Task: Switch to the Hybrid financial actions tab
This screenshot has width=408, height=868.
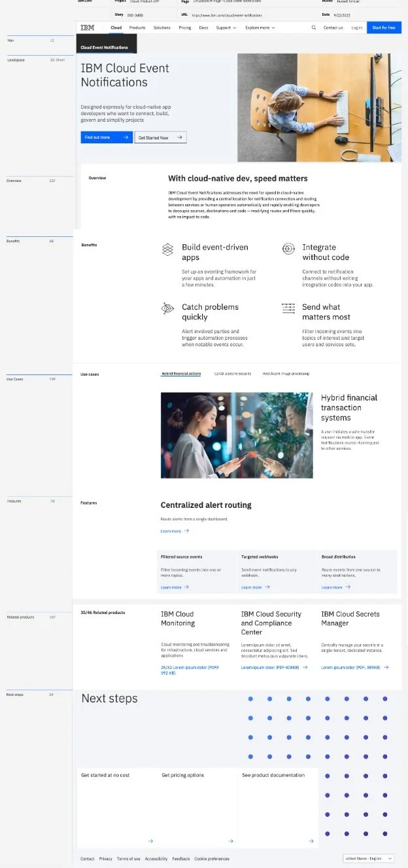Action: pyautogui.click(x=181, y=374)
